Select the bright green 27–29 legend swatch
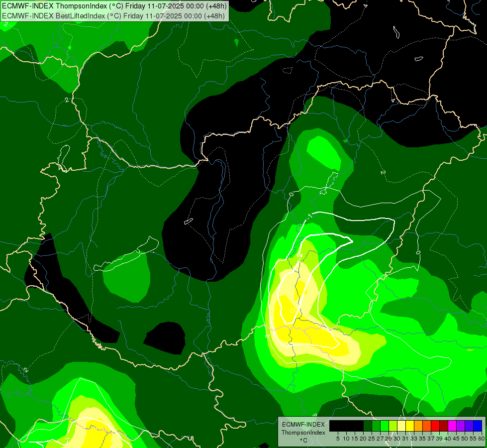Image resolution: width=487 pixels, height=448 pixels. click(x=385, y=426)
